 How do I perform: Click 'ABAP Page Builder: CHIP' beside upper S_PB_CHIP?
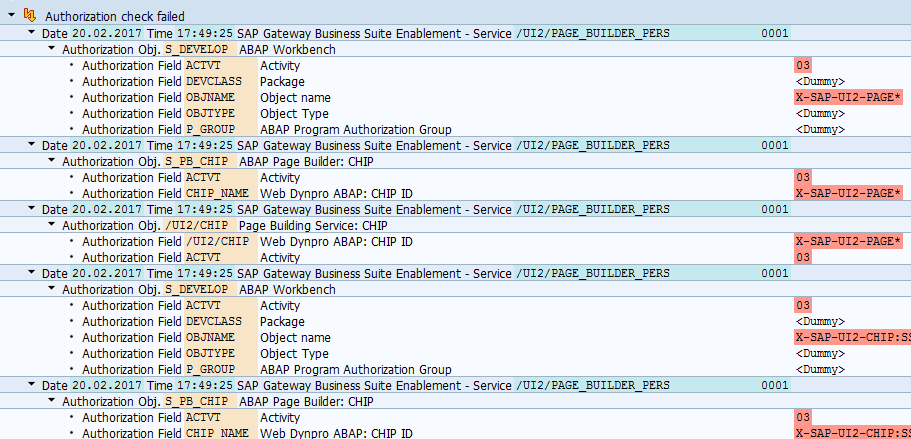pos(306,161)
